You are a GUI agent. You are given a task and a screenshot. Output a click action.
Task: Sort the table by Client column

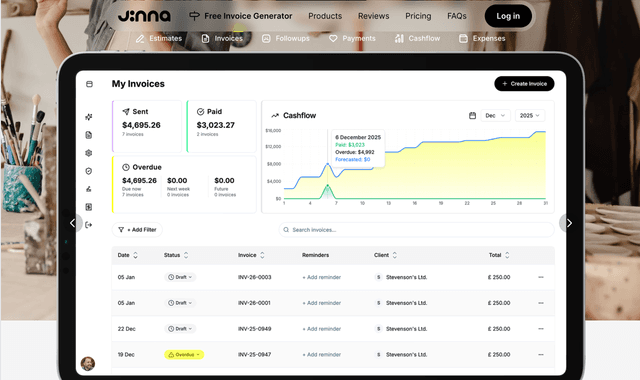[x=394, y=255]
